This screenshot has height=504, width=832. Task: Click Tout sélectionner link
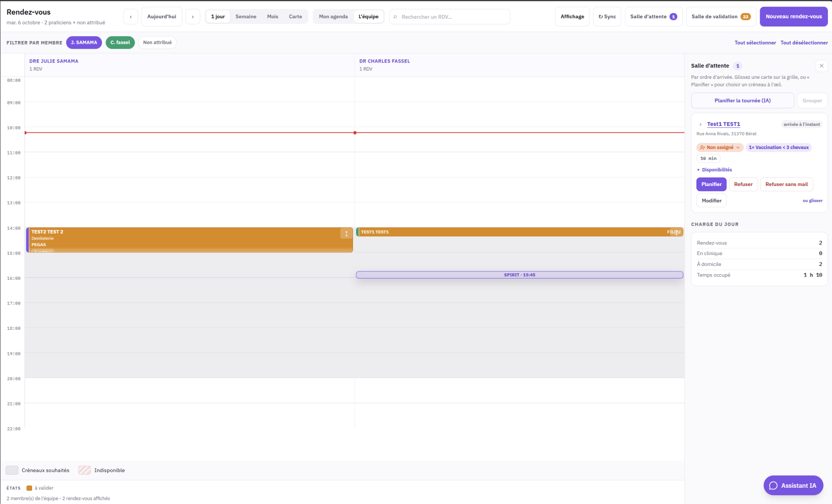tap(755, 43)
